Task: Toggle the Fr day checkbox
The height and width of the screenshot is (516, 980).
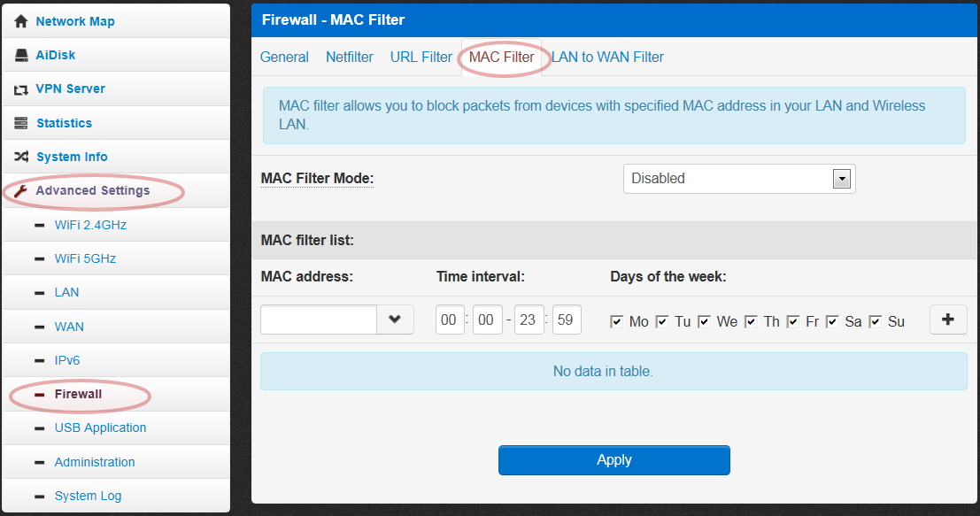Action: click(793, 321)
